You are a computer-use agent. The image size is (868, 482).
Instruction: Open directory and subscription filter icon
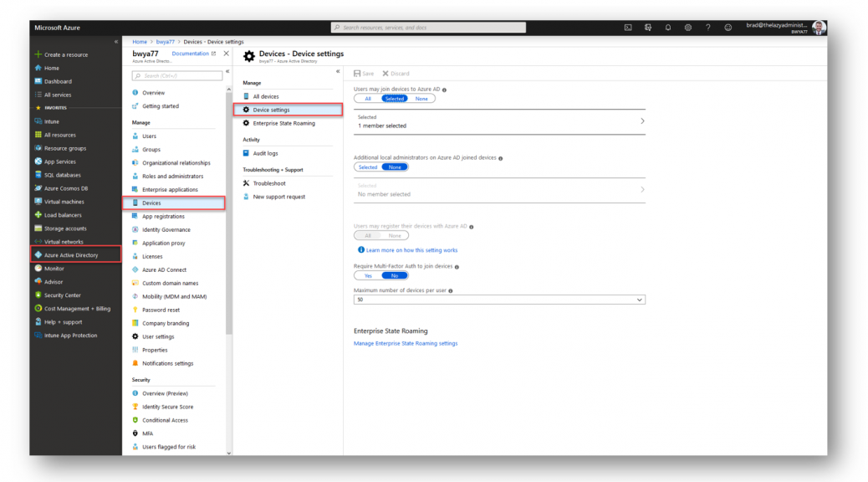(648, 28)
